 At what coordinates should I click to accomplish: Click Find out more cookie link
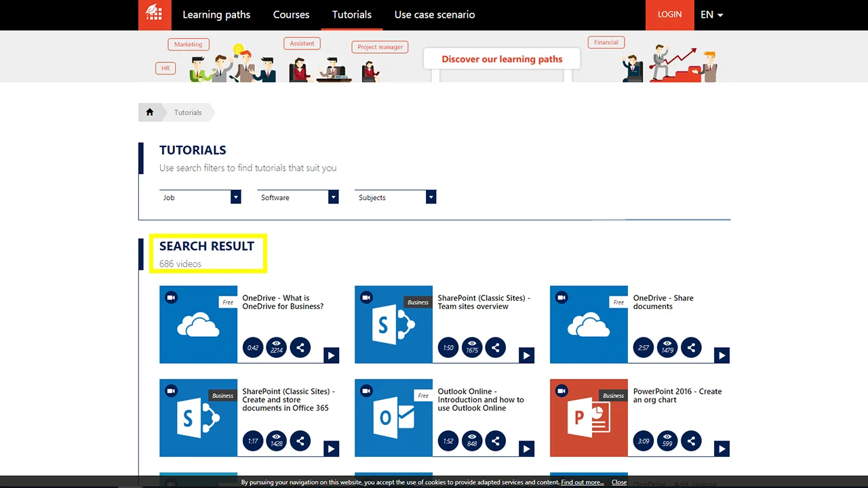[x=582, y=483]
